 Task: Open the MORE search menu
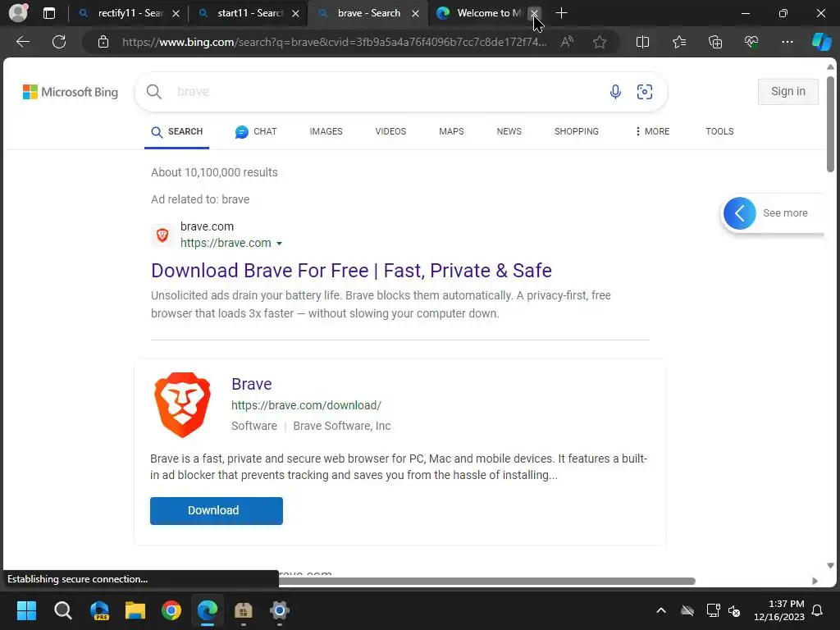pyautogui.click(x=652, y=131)
